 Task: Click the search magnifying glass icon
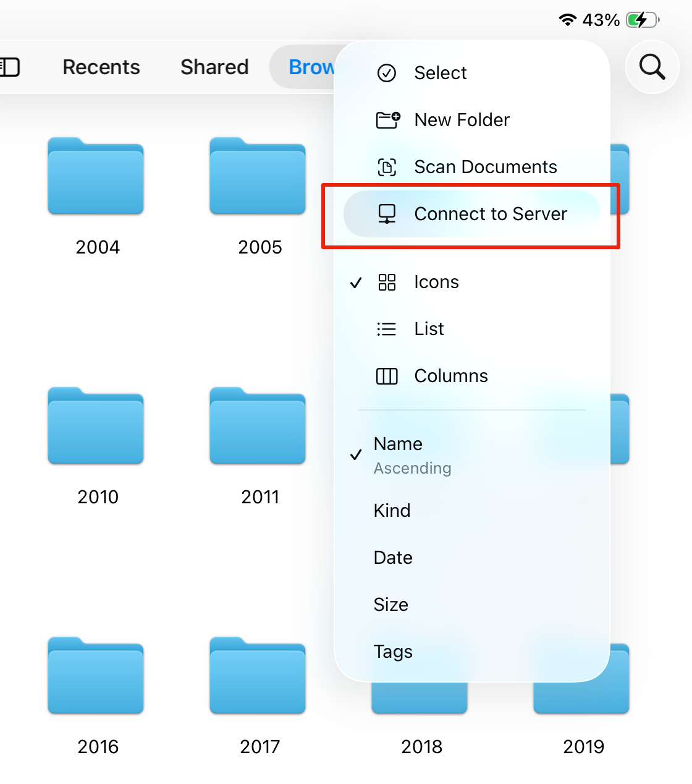652,67
